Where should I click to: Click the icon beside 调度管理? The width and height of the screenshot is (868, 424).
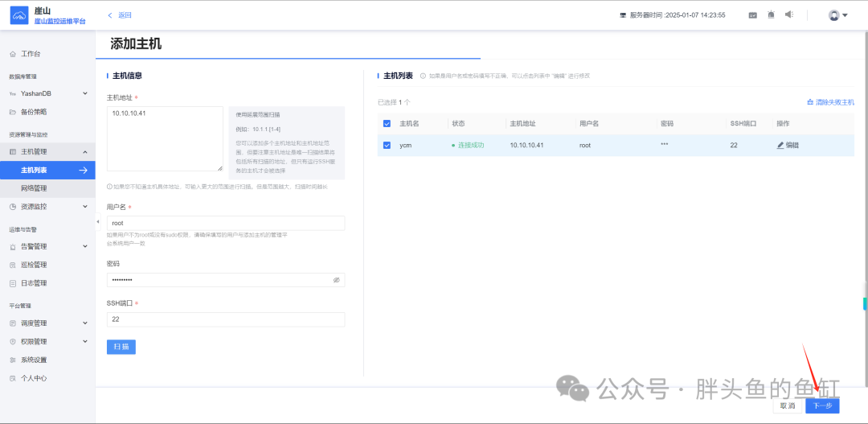pyautogui.click(x=13, y=323)
